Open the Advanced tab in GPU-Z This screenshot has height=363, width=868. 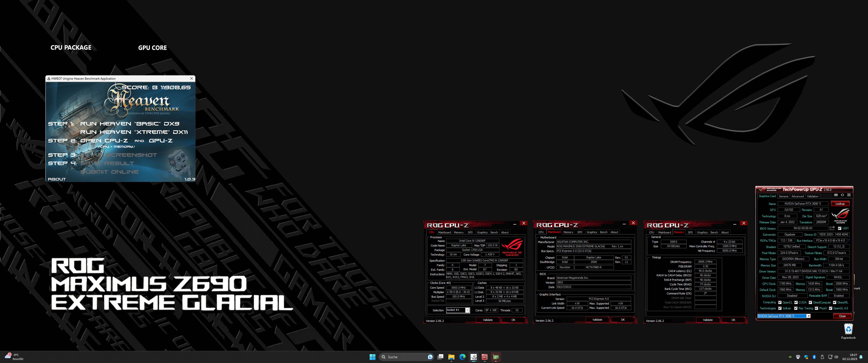coord(797,196)
